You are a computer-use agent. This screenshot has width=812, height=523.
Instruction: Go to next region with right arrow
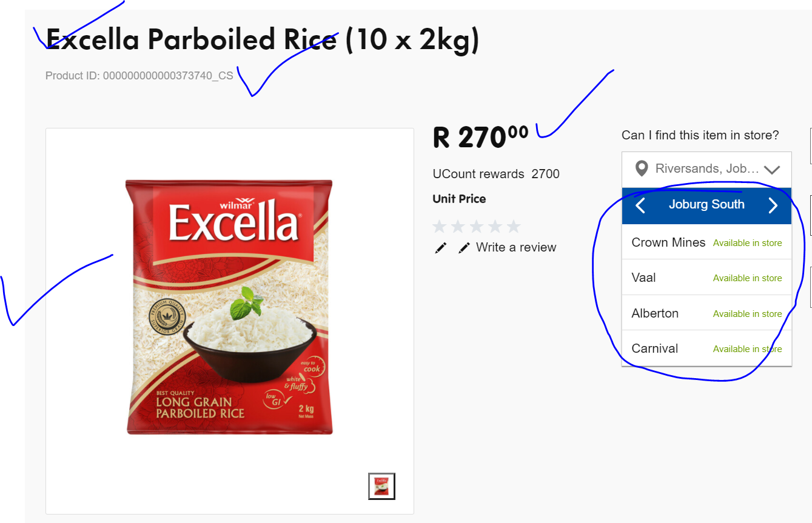pos(773,205)
